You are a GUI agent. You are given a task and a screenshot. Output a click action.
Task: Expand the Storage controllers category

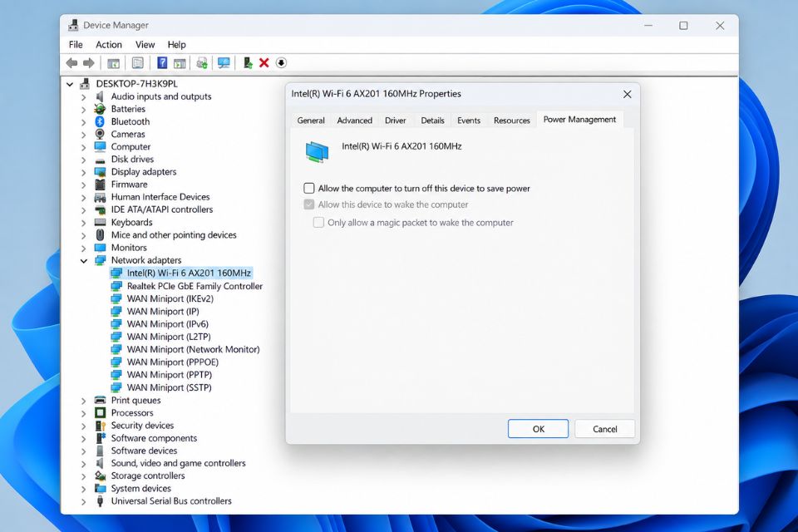click(x=83, y=476)
